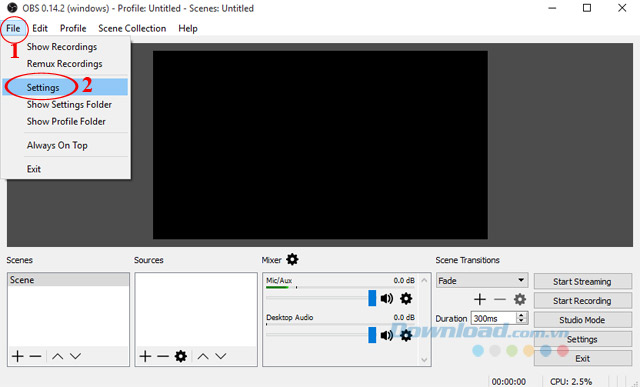Mute the Desktop Audio speaker icon
The image size is (640, 387).
click(x=387, y=336)
